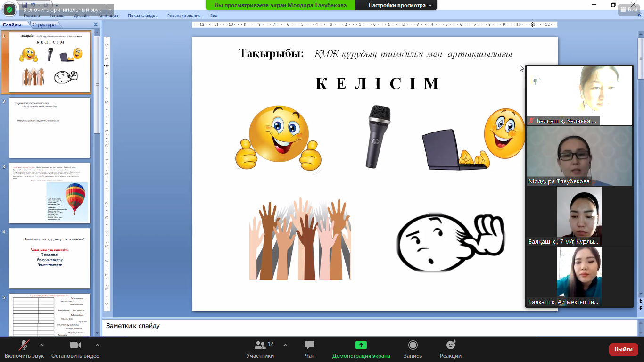Toggle microphone with Включить звук
This screenshot has width=644, height=362.
[24, 345]
